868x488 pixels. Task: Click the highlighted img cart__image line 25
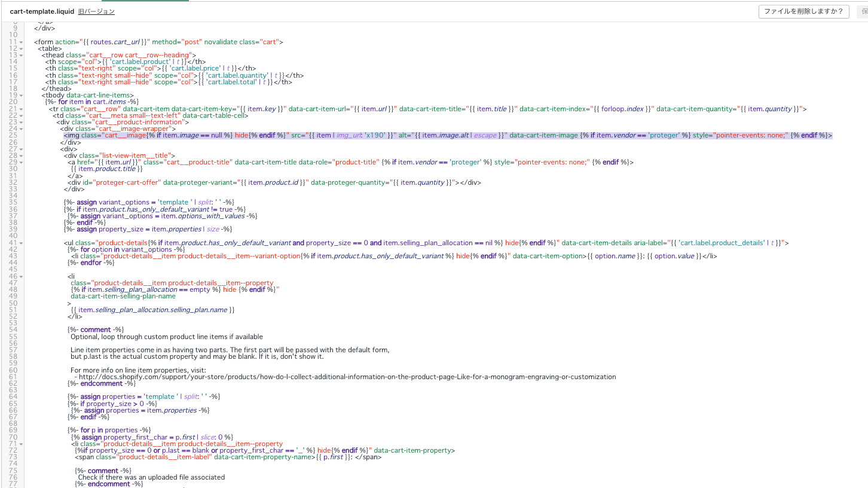click(448, 136)
